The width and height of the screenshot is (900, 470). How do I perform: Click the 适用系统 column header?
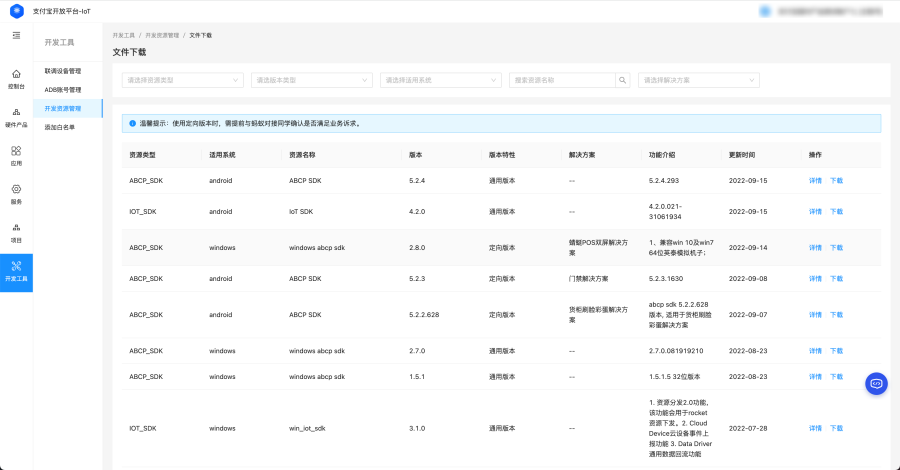point(222,155)
